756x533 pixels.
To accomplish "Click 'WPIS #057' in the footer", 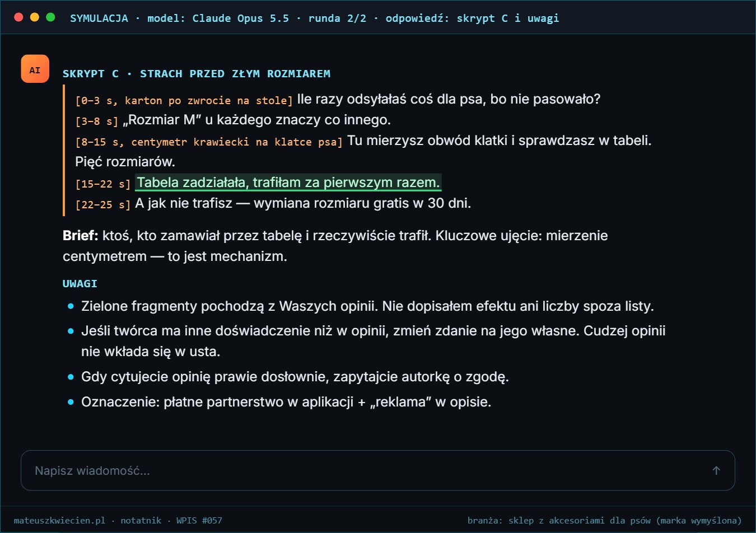I will (x=199, y=520).
